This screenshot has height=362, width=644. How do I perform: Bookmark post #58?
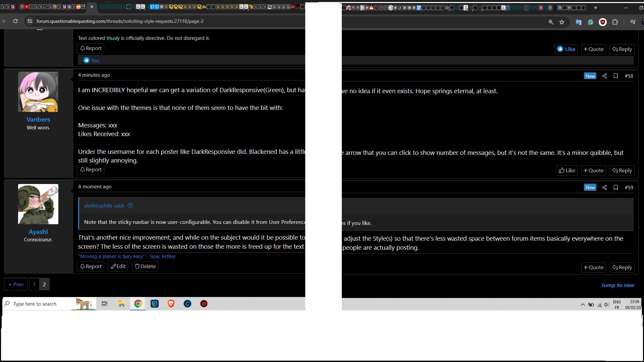click(616, 76)
